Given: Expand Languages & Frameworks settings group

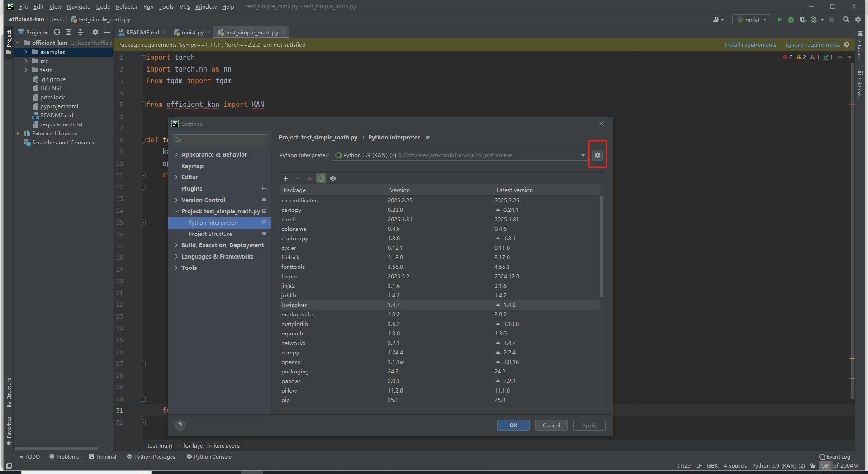Looking at the screenshot, I should coord(176,257).
